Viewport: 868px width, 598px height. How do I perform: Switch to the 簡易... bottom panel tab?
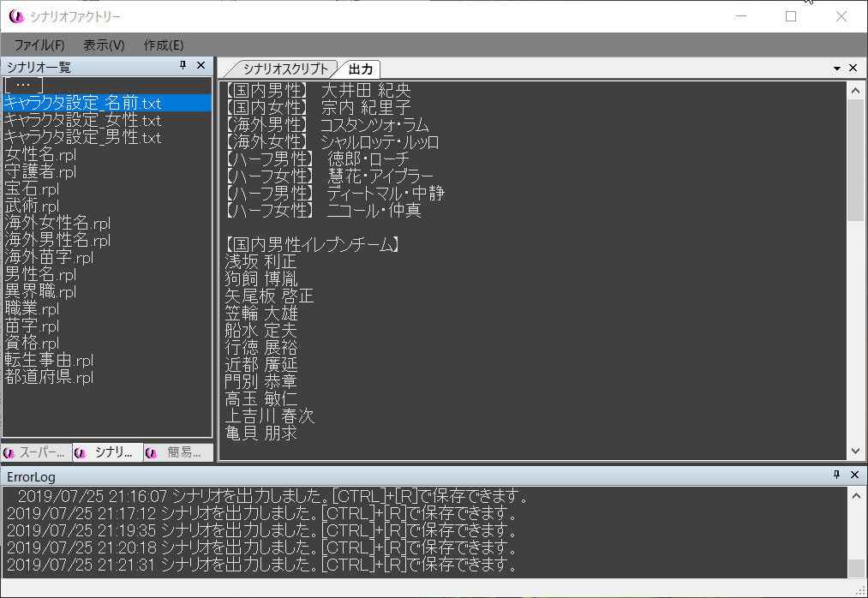point(178,452)
